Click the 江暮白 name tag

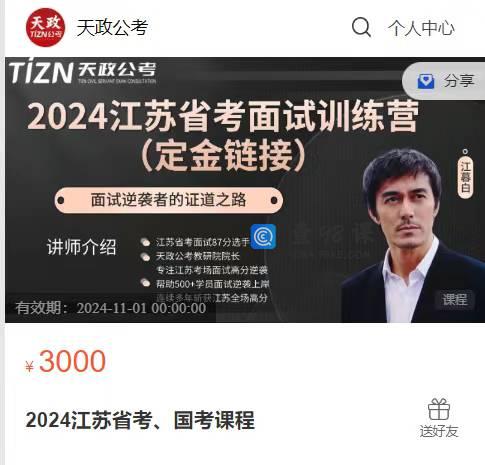click(x=465, y=176)
